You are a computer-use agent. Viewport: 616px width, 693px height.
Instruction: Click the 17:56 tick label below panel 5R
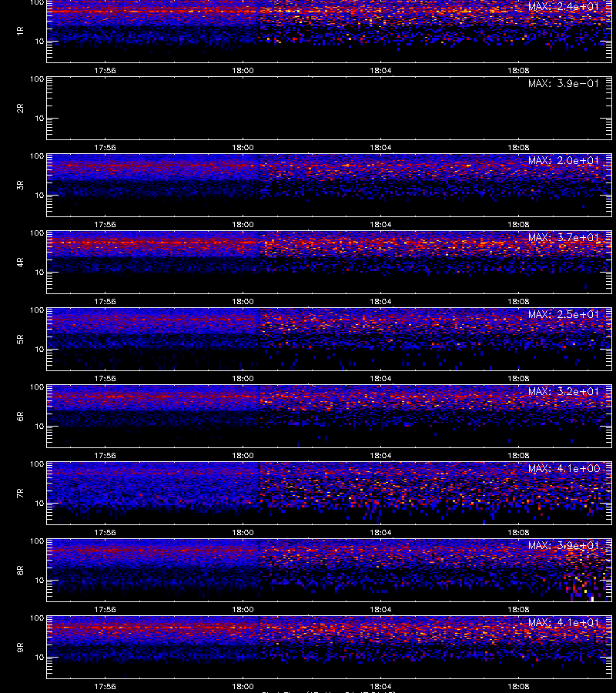[105, 378]
